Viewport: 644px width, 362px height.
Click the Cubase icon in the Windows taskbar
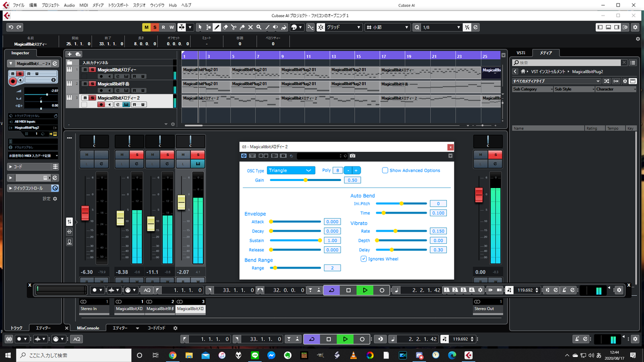pos(468,355)
